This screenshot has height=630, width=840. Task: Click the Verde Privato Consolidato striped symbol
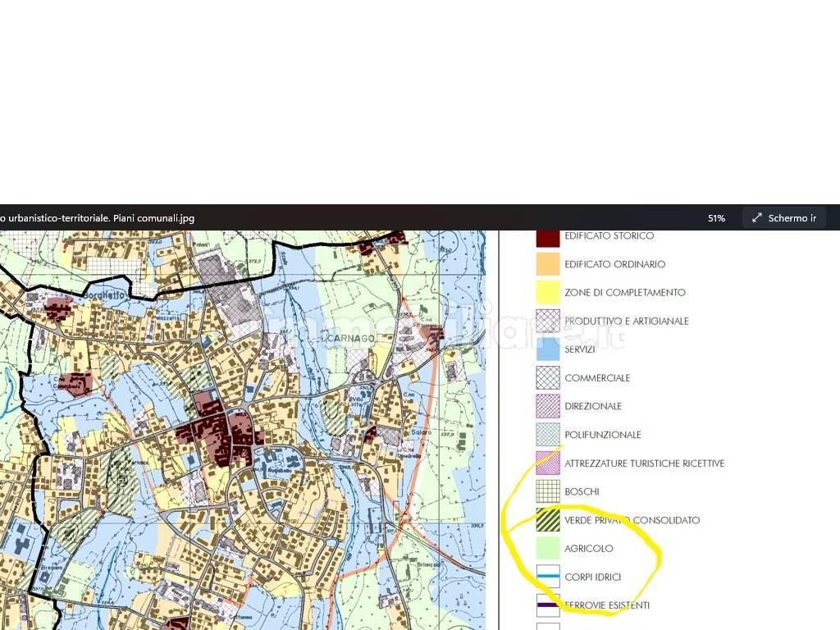(x=547, y=520)
